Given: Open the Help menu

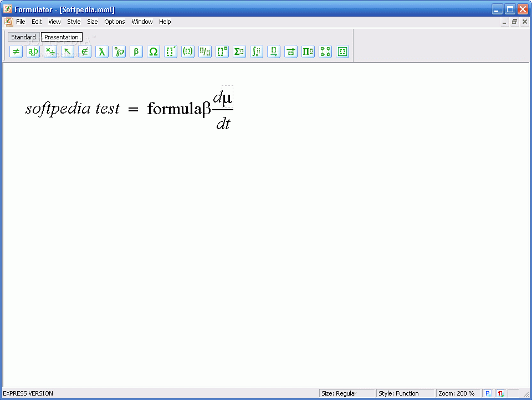Looking at the screenshot, I should 165,22.
